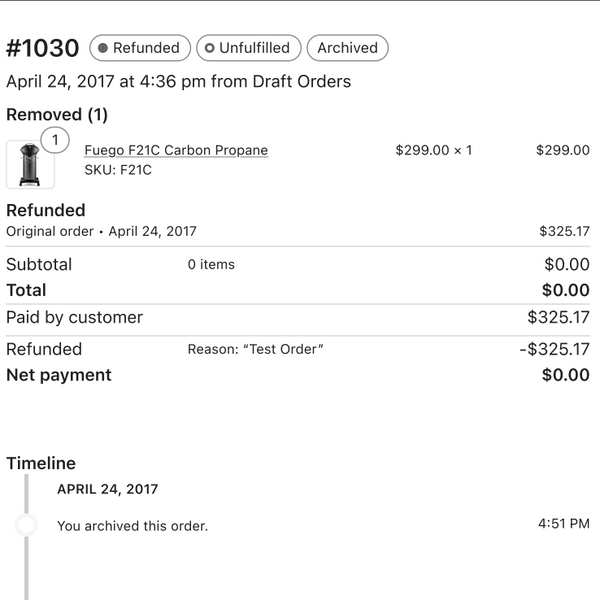The width and height of the screenshot is (600, 600).
Task: Click the Paid by customer row
Action: click(x=75, y=318)
